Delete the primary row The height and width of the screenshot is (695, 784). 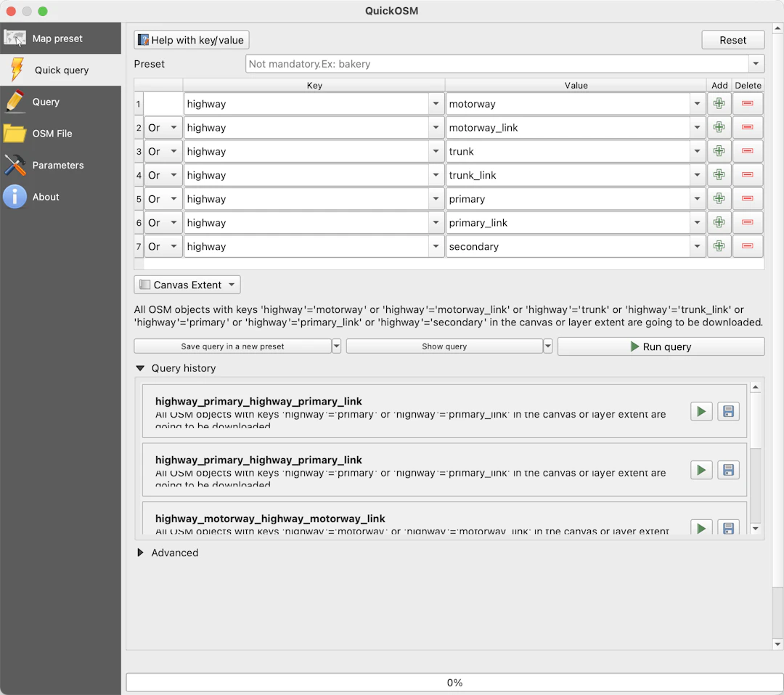coord(748,199)
